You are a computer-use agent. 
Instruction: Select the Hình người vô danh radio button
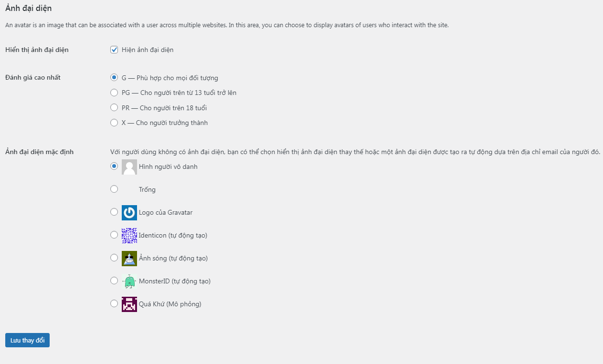click(114, 166)
